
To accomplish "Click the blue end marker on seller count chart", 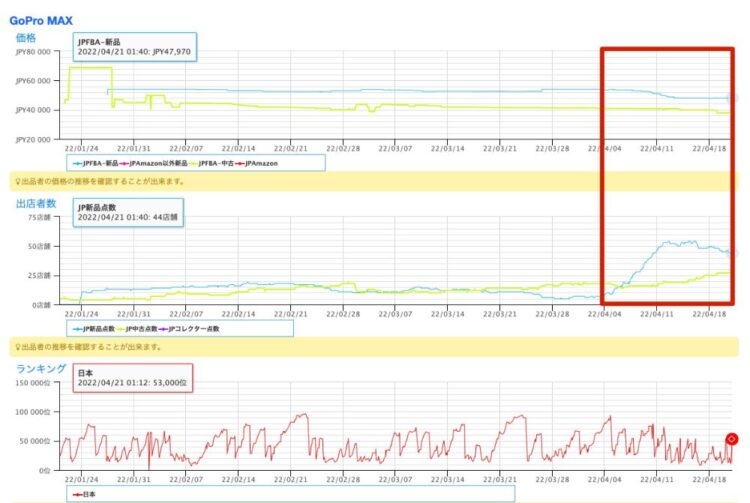I will [x=732, y=253].
